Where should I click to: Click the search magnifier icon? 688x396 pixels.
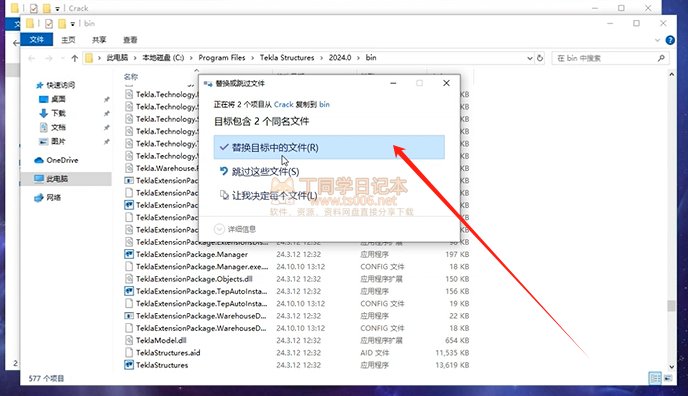click(661, 58)
